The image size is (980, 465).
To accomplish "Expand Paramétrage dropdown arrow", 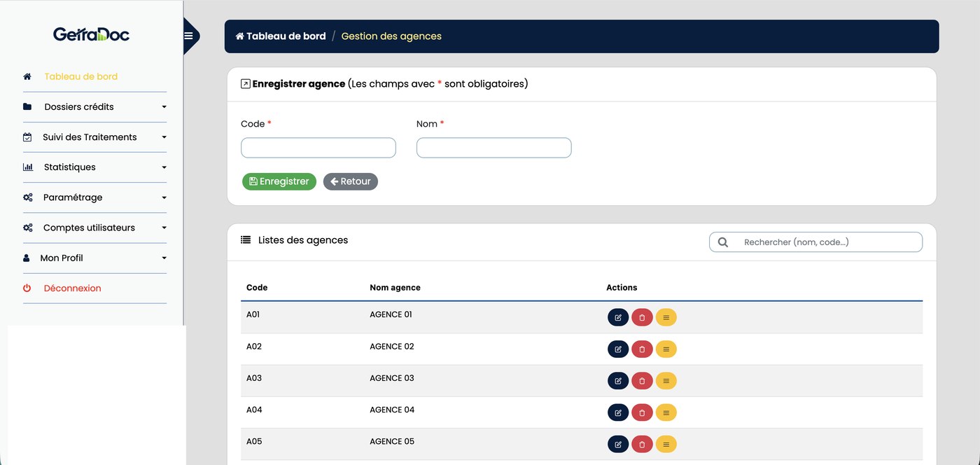I will 164,197.
